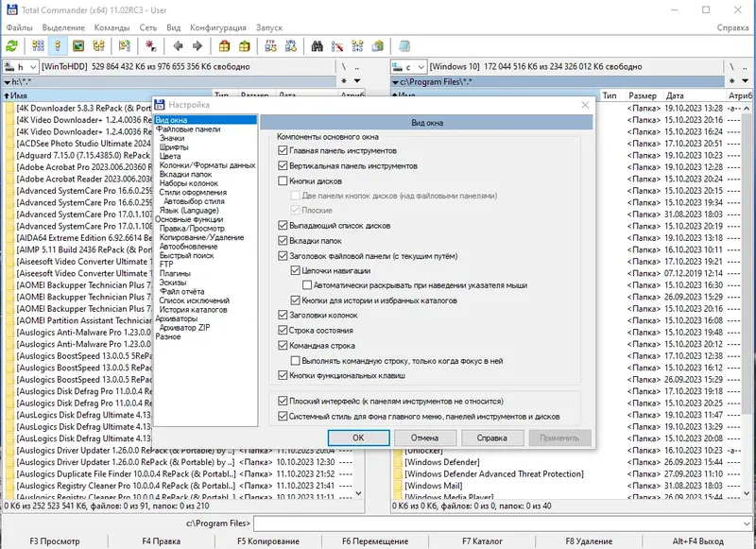Open the Команды menu
Viewport: 756px width, 549px height.
pos(112,27)
